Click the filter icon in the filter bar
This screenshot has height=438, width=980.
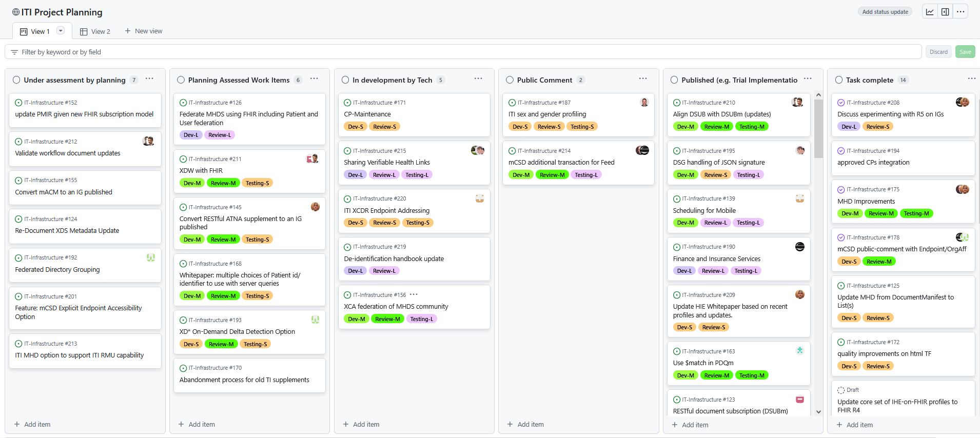pyautogui.click(x=14, y=52)
